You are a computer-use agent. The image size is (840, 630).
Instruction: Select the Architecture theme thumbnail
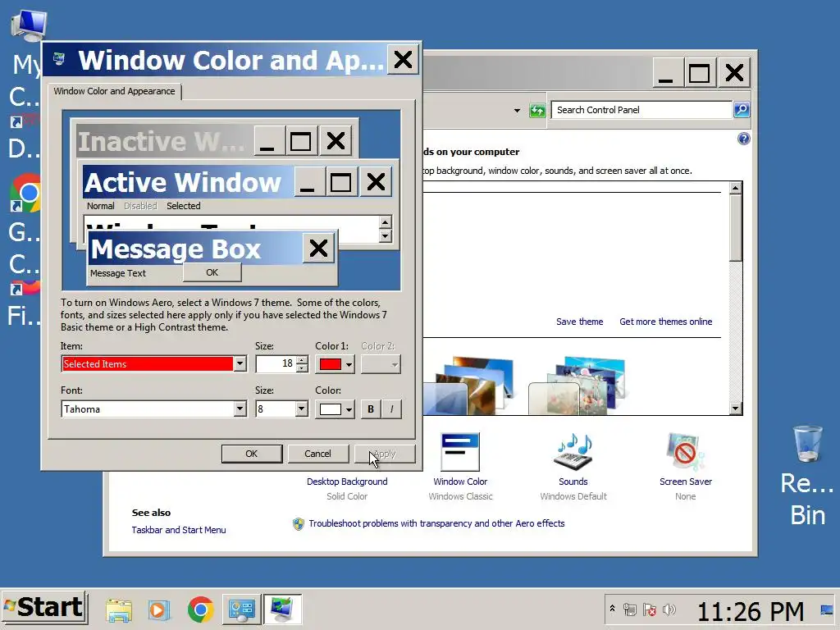(469, 386)
